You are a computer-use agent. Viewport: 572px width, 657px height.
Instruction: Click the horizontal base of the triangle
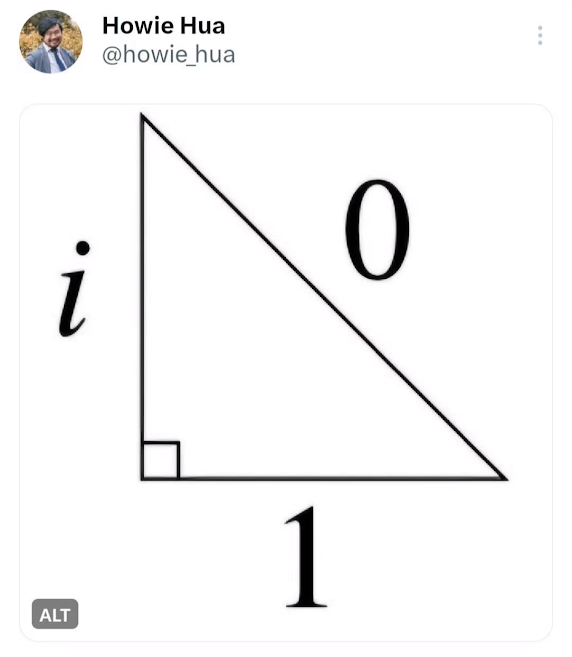324,478
